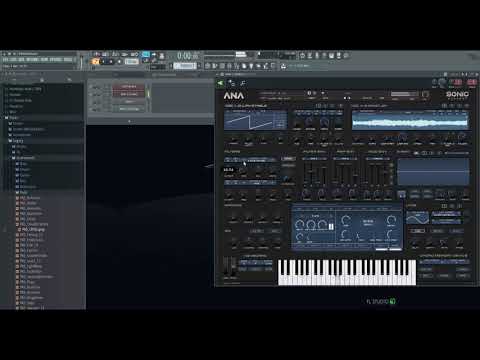
Task: Click the LFO sine wave display
Action: pos(417,218)
